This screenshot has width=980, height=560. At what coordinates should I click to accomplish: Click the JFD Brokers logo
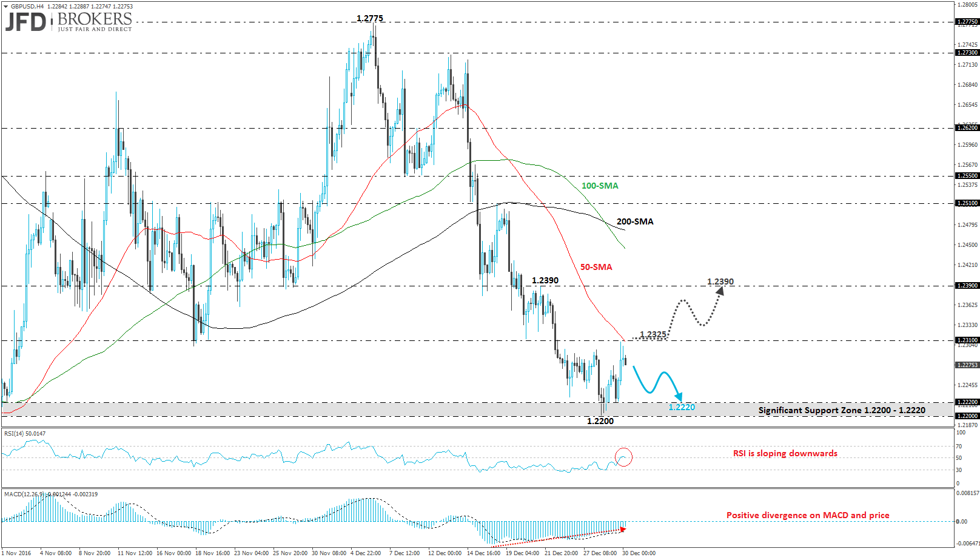point(69,22)
